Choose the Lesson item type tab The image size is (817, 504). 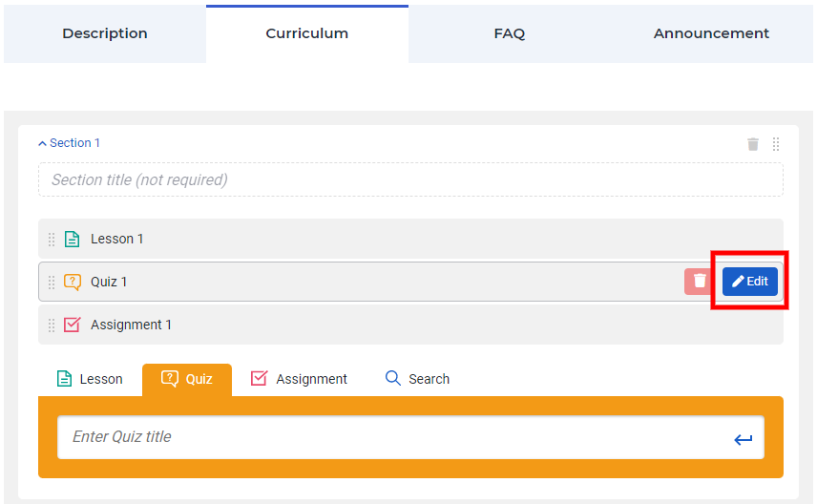(90, 379)
